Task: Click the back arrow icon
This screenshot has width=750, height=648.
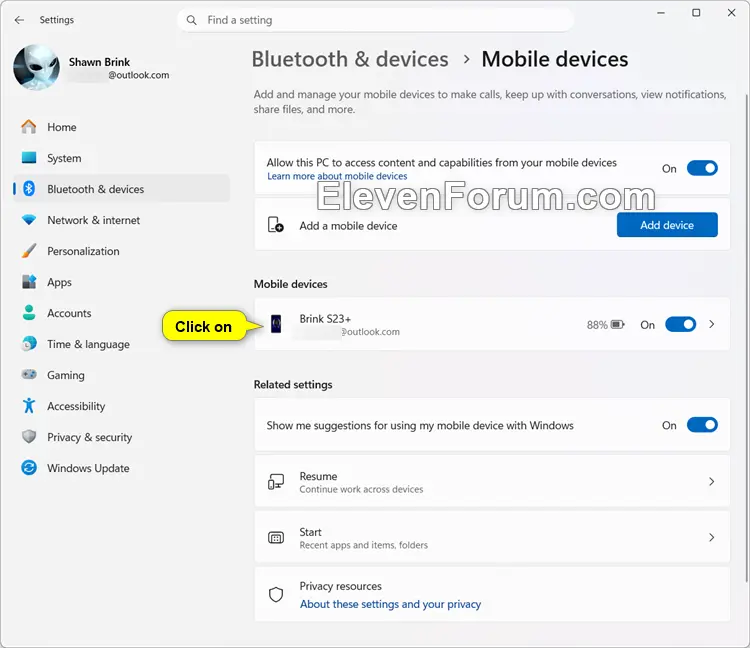Action: click(19, 20)
